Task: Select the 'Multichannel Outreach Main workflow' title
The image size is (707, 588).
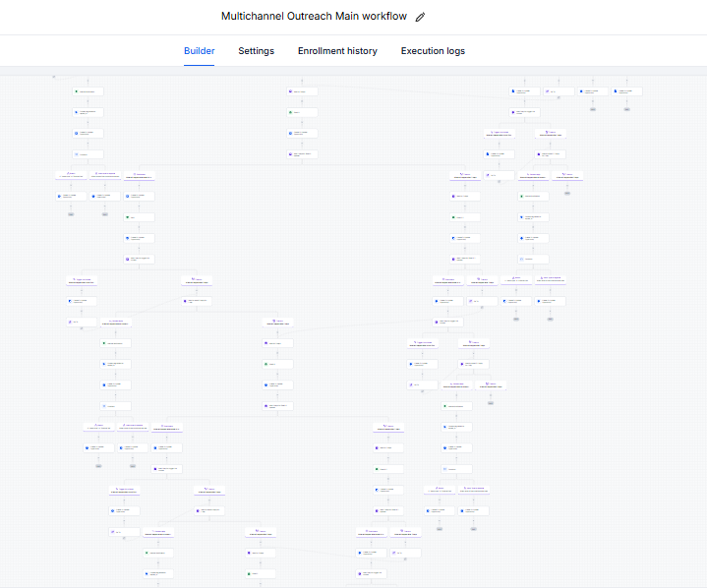Action: (314, 17)
